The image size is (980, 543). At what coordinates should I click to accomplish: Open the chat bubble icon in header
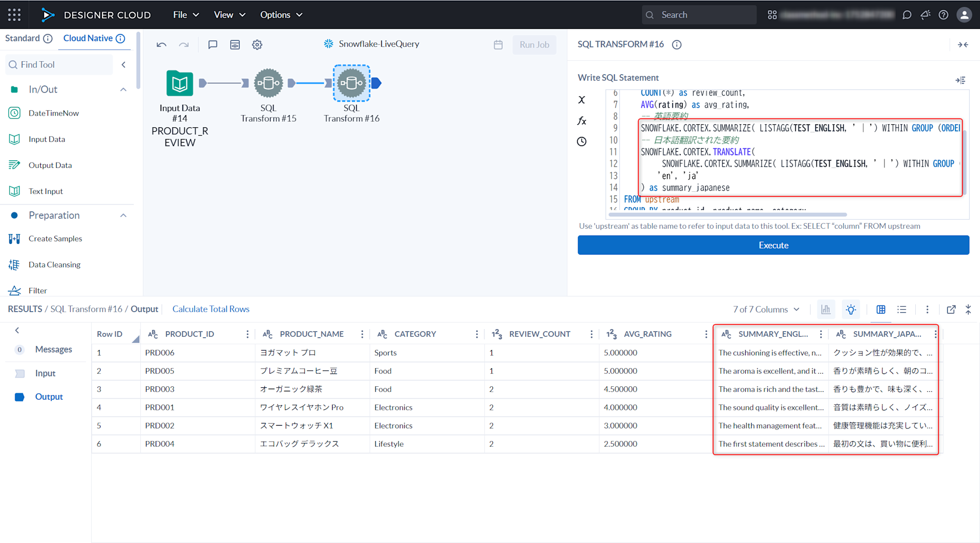(907, 15)
